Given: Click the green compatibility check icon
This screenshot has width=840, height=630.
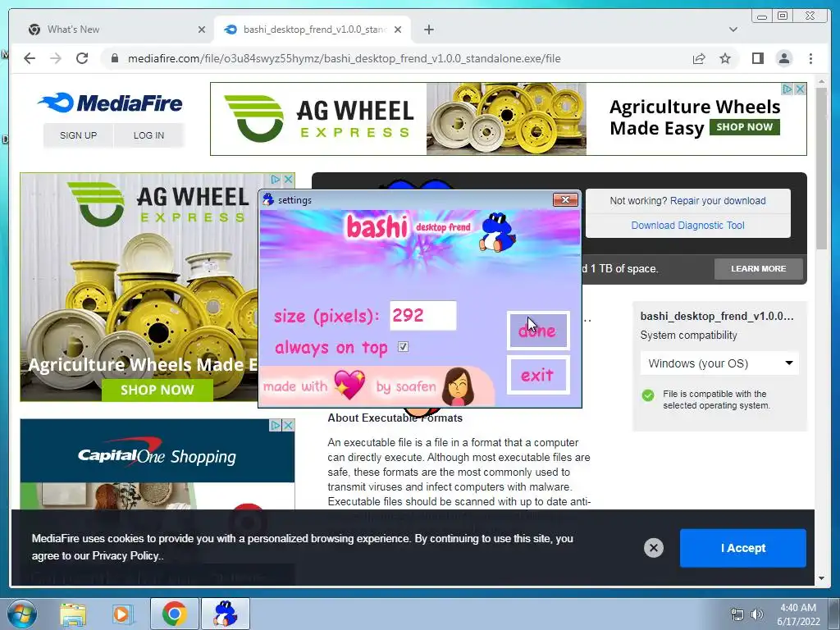Looking at the screenshot, I should 648,395.
